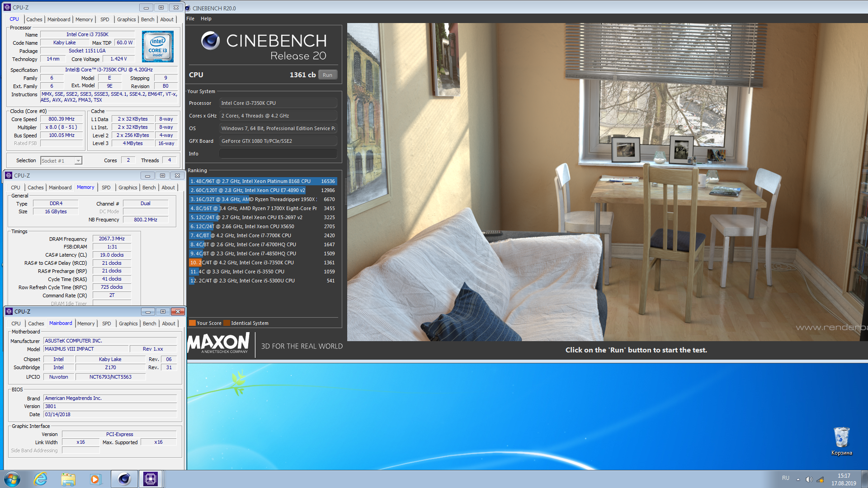Click the RU language indicator in taskbar
Image resolution: width=868 pixels, height=488 pixels.
[786, 478]
